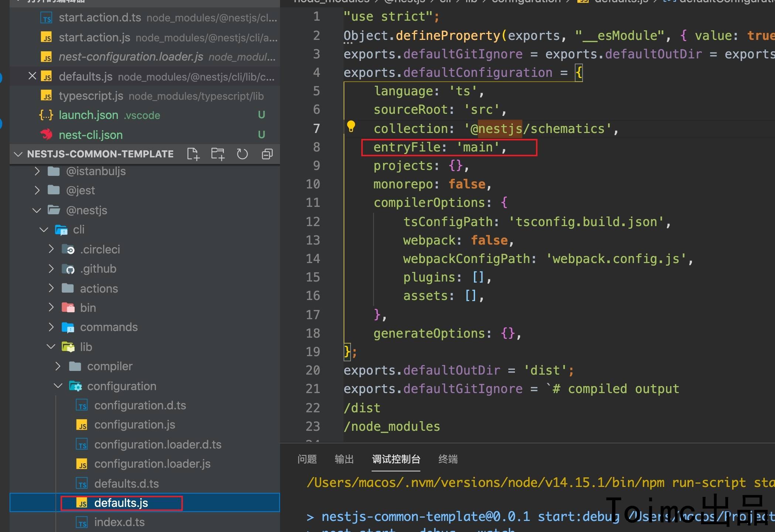Screen dimensions: 775x532
Task: Open the 终端 (Terminal) tab
Action: click(448, 459)
